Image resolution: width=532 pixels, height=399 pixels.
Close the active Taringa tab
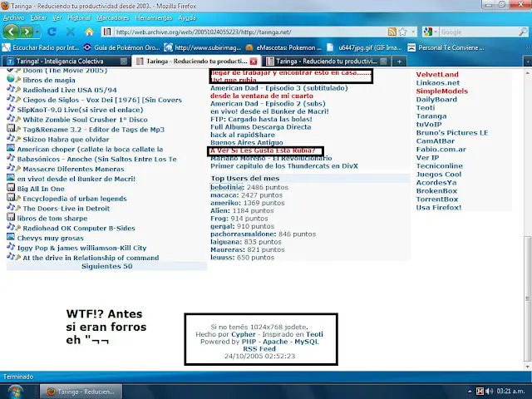[253, 62]
